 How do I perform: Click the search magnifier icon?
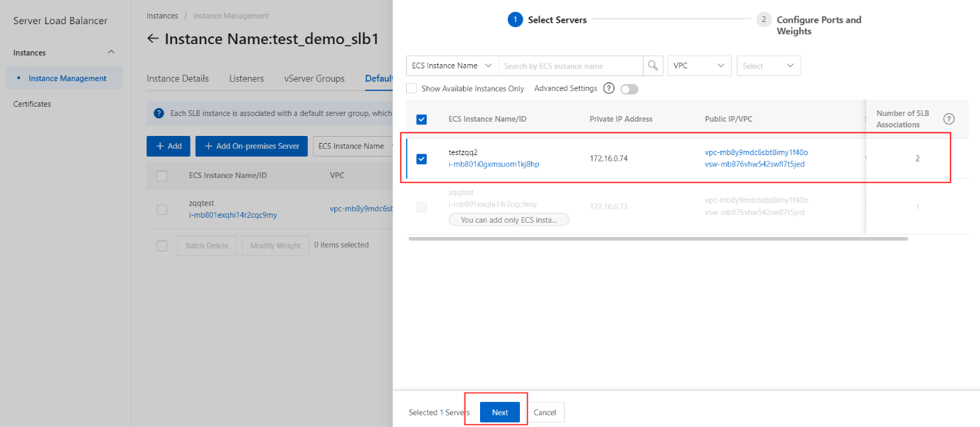pyautogui.click(x=653, y=65)
